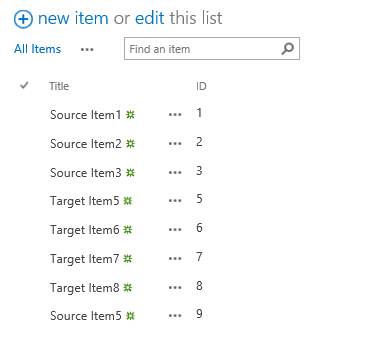The width and height of the screenshot is (383, 363).
Task: Open ellipsis menu for Source Item1
Action: pos(175,115)
